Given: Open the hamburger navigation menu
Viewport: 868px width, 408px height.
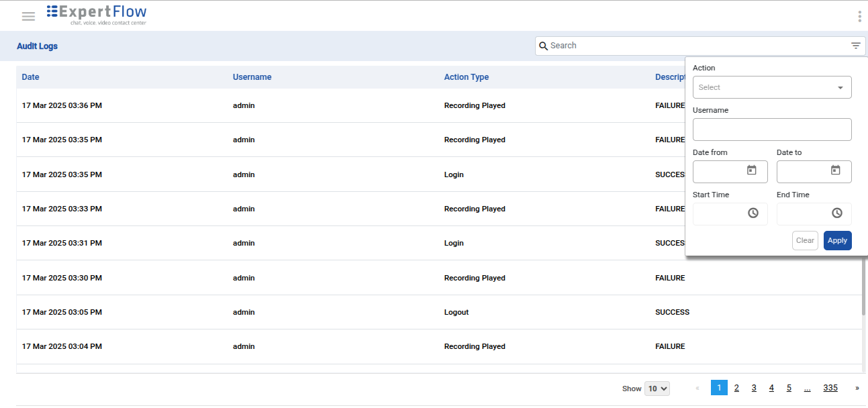Looking at the screenshot, I should (x=28, y=17).
